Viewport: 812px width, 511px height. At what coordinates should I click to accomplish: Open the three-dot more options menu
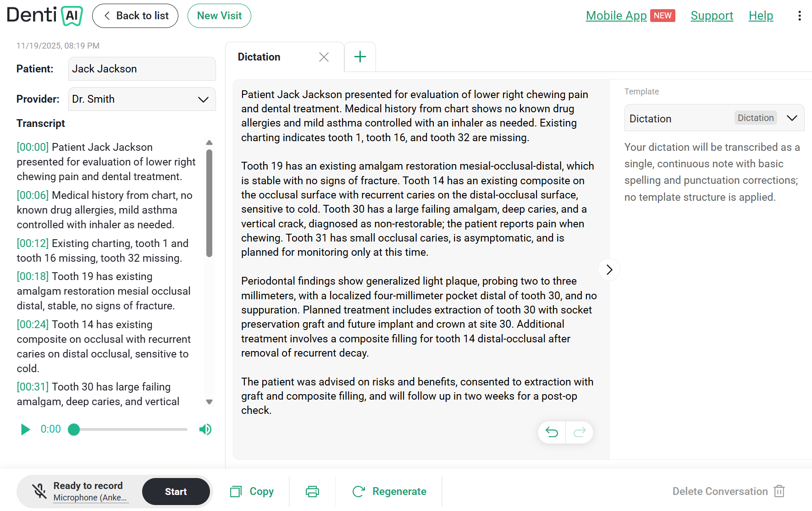(x=800, y=16)
